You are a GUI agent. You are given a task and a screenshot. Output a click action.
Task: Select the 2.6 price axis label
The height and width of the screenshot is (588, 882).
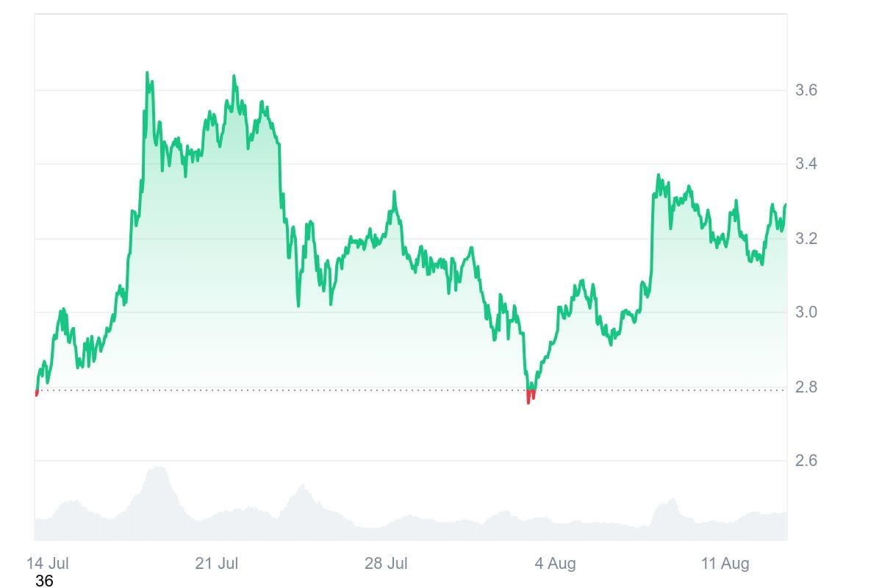[806, 461]
